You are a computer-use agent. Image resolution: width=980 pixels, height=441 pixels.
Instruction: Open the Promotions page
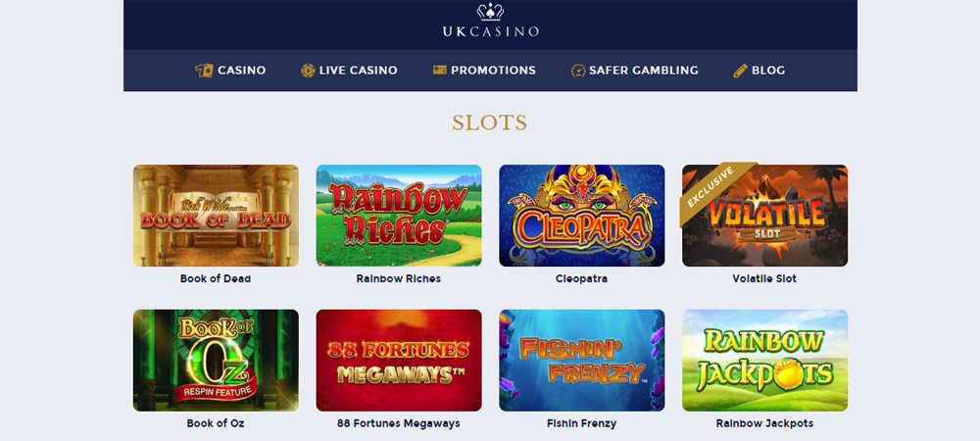493,71
